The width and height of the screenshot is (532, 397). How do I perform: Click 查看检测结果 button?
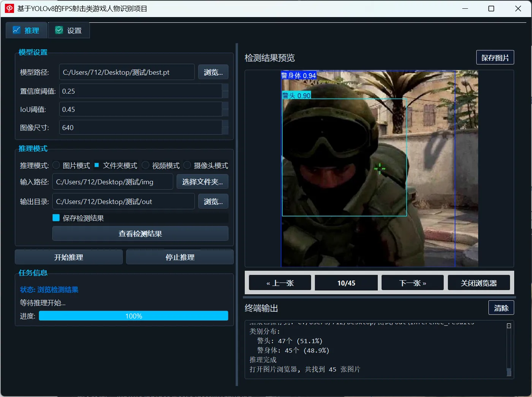(x=140, y=233)
